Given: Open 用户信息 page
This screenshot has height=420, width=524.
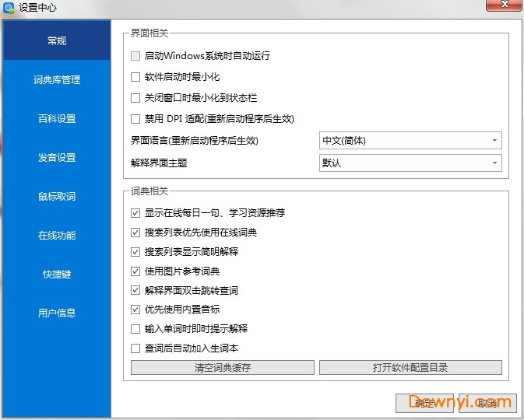Looking at the screenshot, I should [57, 313].
